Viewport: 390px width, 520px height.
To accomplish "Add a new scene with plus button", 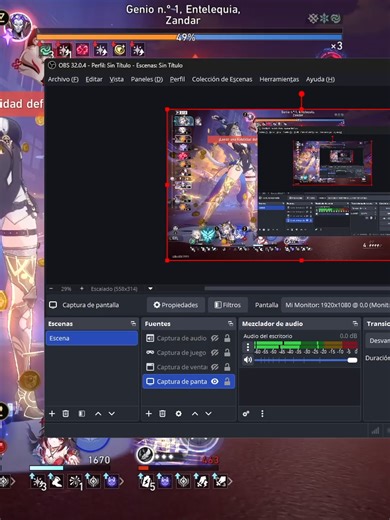I will 52,414.
